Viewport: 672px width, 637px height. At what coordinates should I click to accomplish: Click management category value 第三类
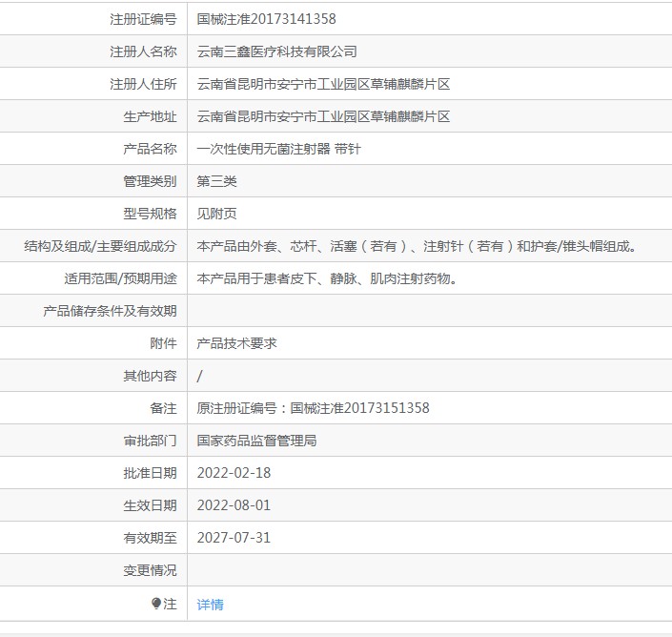(217, 181)
